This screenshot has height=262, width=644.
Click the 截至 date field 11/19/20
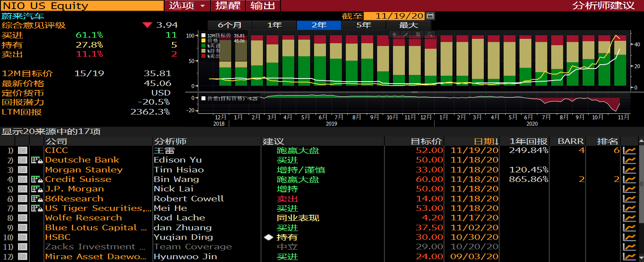coord(394,16)
